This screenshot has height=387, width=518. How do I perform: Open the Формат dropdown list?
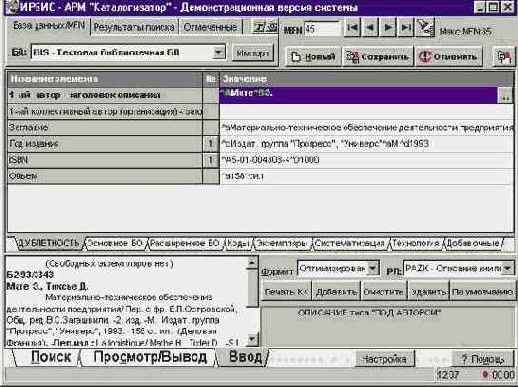tap(373, 268)
